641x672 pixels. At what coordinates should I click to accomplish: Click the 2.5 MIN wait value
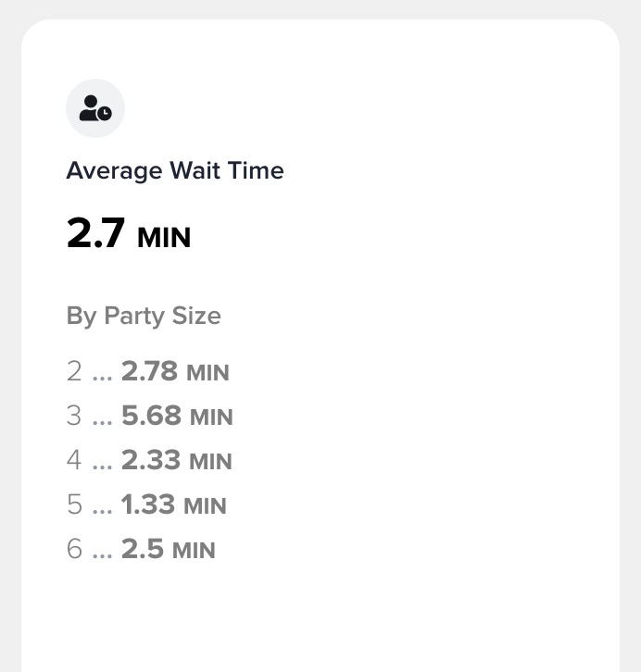[x=168, y=550]
